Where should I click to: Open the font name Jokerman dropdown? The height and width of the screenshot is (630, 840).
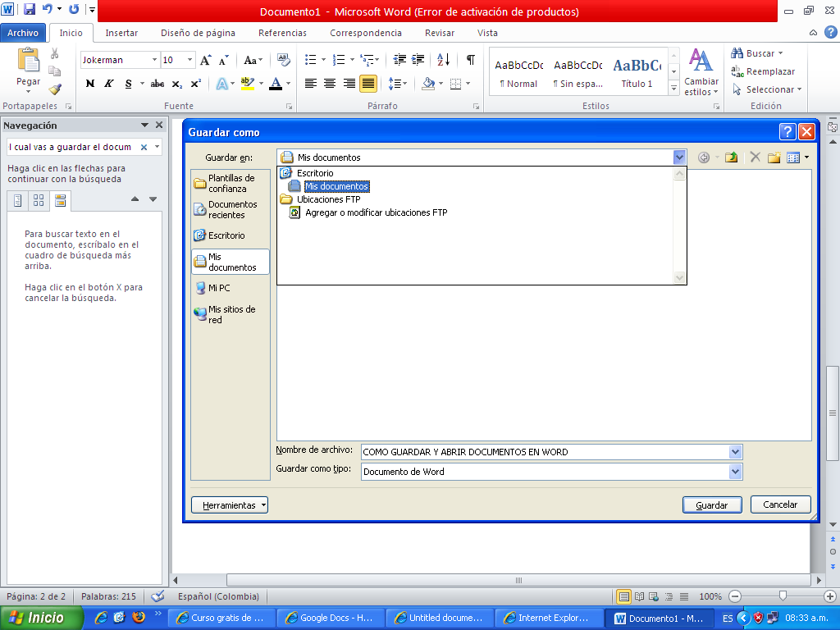tap(154, 59)
